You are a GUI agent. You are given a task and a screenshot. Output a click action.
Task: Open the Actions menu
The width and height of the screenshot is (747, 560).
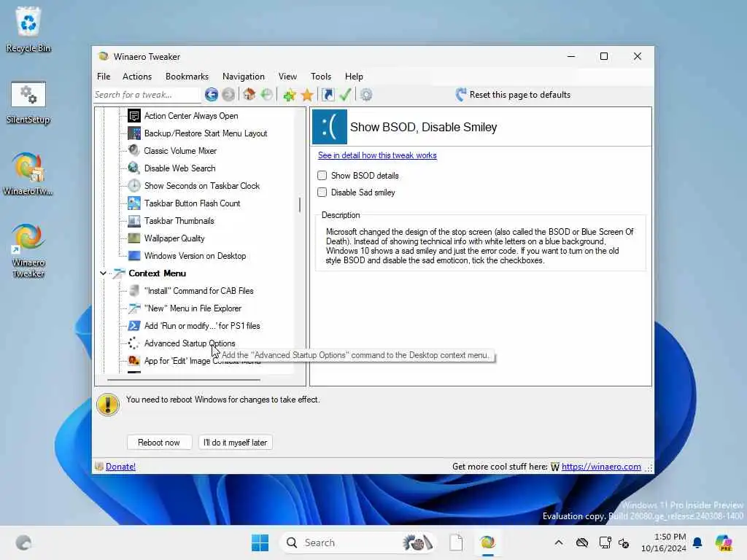pos(137,76)
